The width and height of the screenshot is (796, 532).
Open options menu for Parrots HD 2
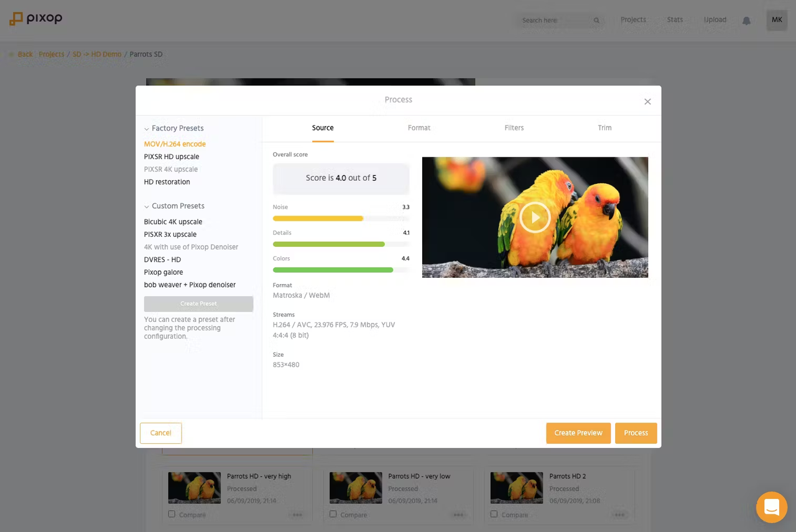click(x=619, y=515)
